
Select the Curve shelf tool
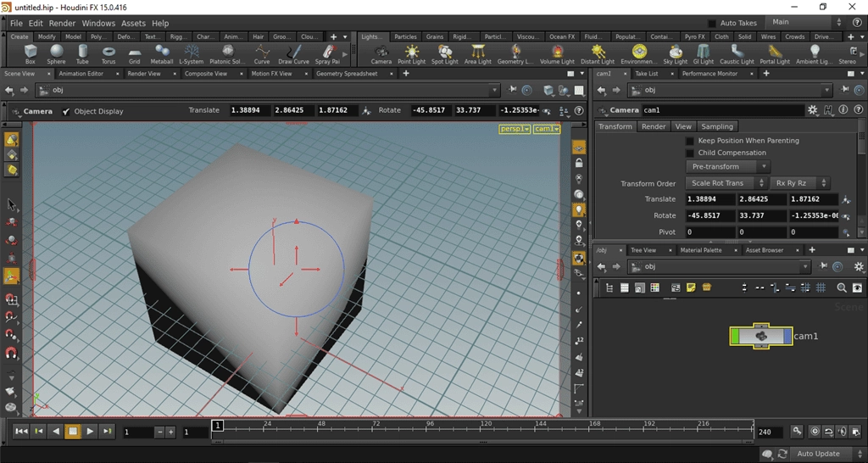[x=262, y=54]
